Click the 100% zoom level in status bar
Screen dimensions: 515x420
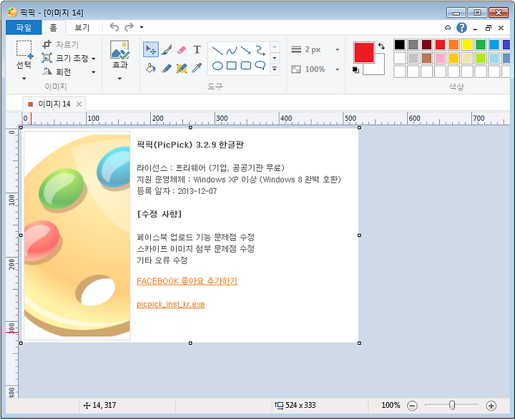[391, 406]
